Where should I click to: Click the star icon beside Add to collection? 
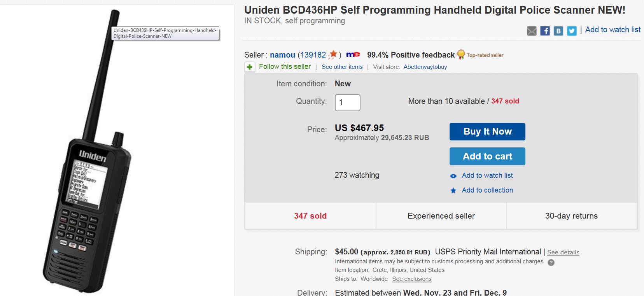coord(453,191)
